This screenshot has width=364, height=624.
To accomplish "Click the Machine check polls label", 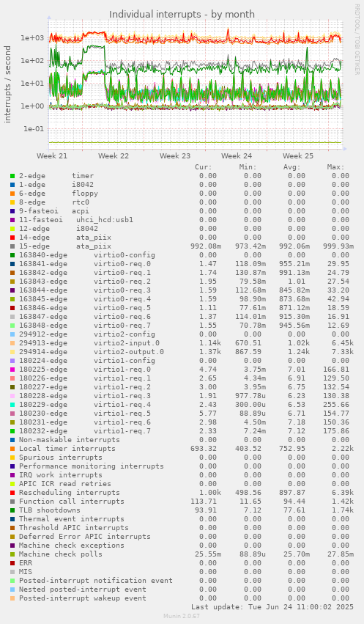I will (60, 554).
